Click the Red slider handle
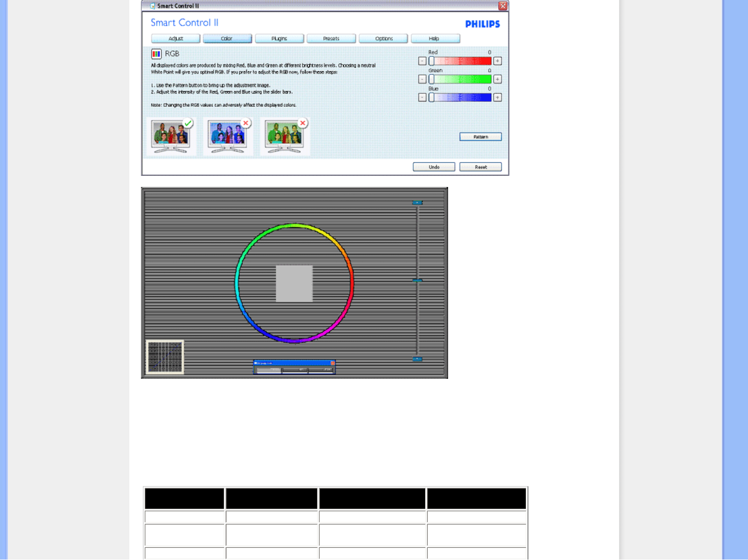This screenshot has width=748, height=560. pos(431,61)
